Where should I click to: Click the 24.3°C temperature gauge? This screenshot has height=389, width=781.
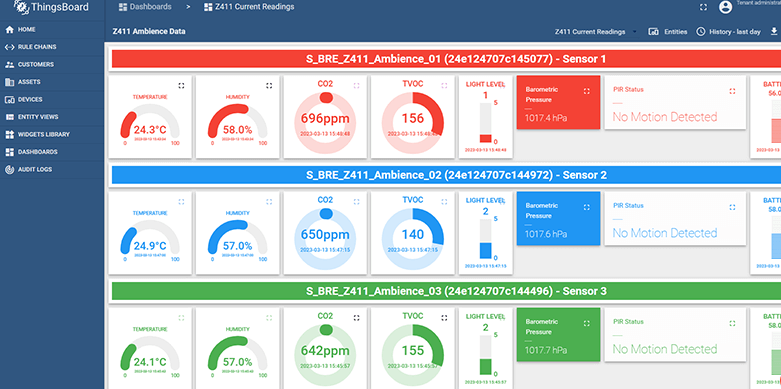[x=150, y=124]
